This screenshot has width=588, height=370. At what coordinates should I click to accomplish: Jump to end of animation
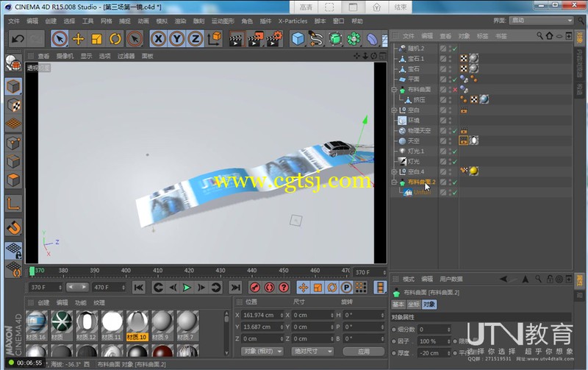pos(235,288)
